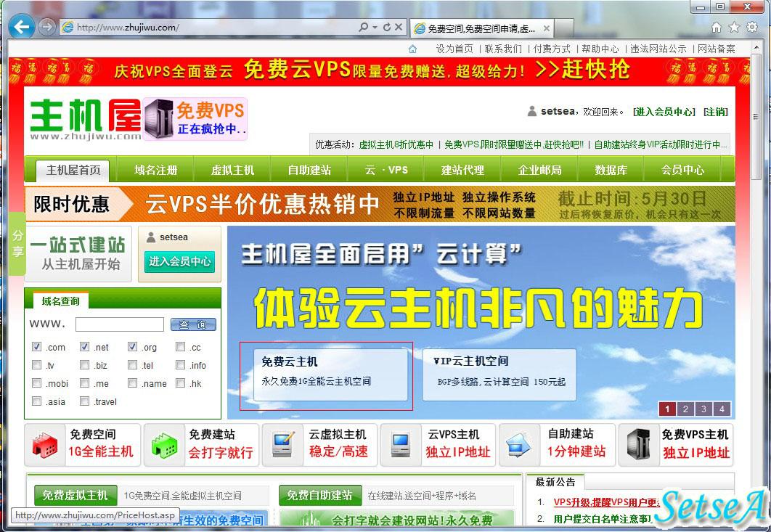The height and width of the screenshot is (532, 771).
Task: Enable the .travel domain checkbox
Action: click(x=84, y=401)
